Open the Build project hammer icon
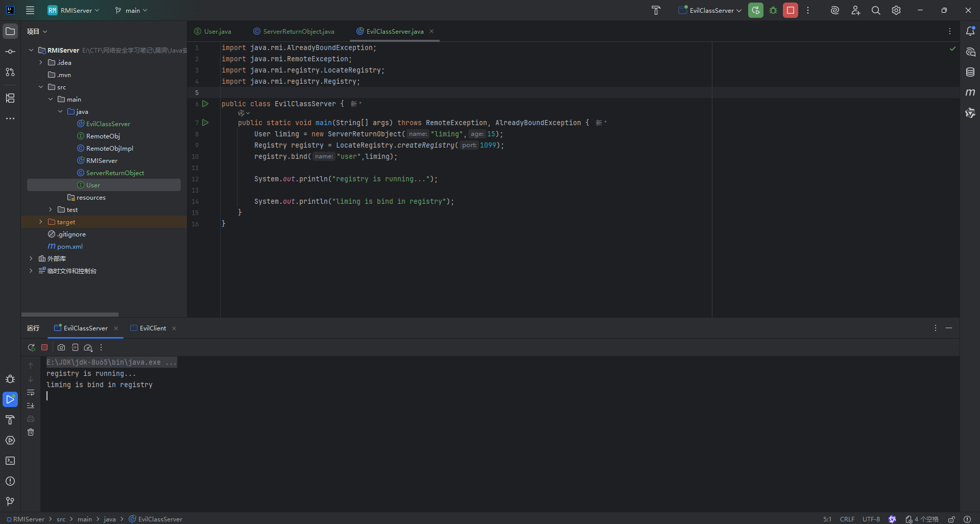Viewport: 980px width, 524px height. click(x=656, y=10)
